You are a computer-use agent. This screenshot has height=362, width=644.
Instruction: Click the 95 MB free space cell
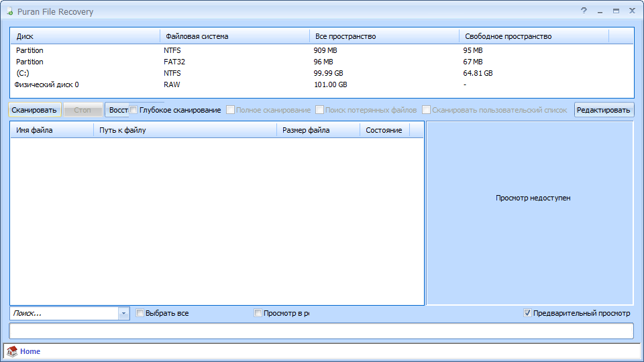(473, 50)
